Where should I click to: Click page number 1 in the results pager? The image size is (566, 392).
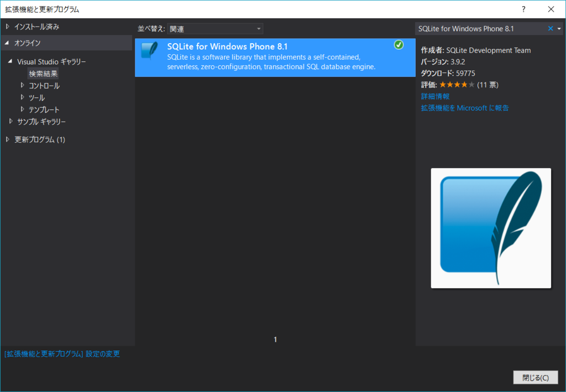point(275,339)
